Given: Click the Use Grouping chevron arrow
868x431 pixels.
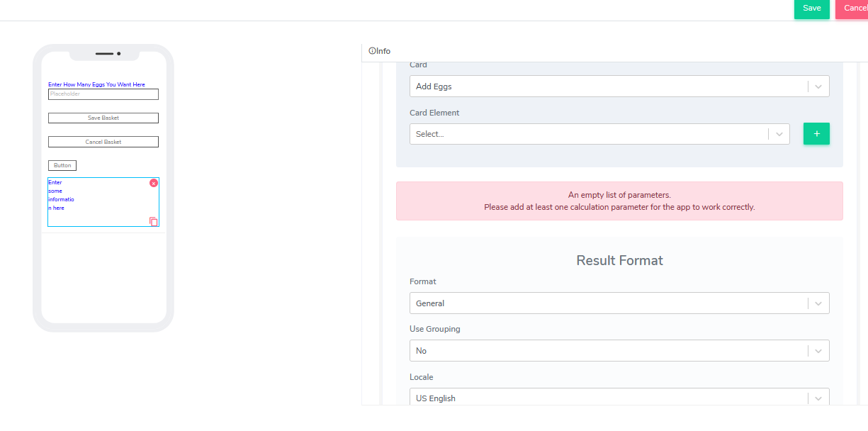Looking at the screenshot, I should [818, 351].
